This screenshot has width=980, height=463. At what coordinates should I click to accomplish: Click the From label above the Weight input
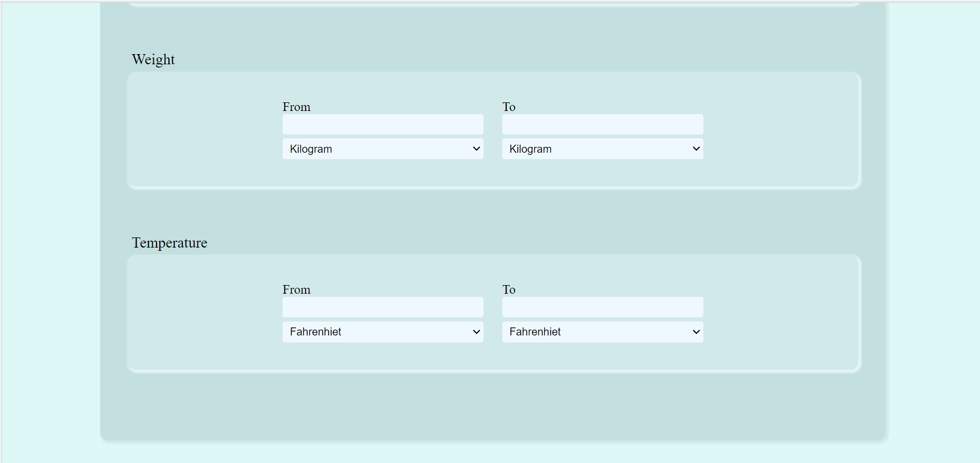(x=296, y=107)
